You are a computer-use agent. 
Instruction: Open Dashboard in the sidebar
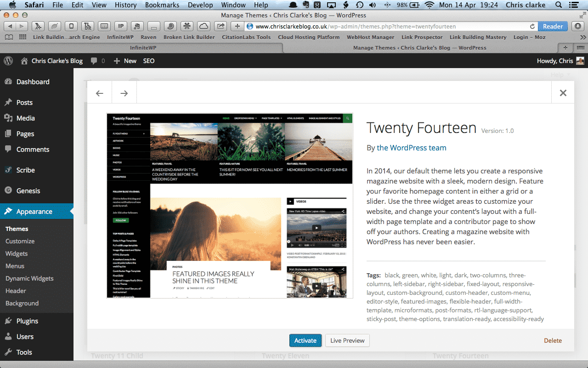pyautogui.click(x=37, y=82)
